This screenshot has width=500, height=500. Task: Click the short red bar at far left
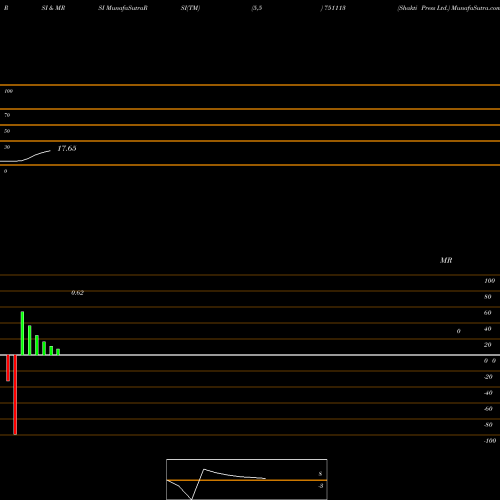coord(8,368)
